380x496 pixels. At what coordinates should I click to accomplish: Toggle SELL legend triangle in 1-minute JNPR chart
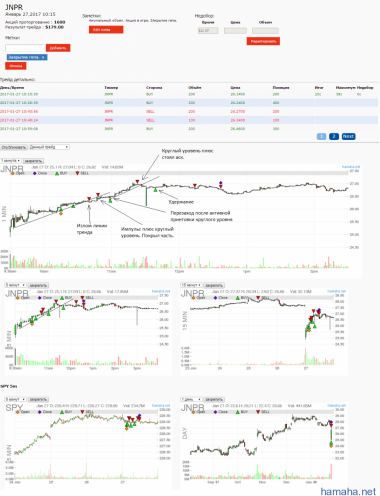(x=77, y=173)
